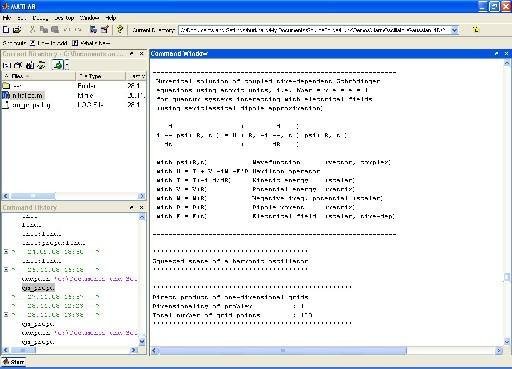Screen dimensions: 512x369
Task: Create new folder in Current Directory panel
Action: pyautogui.click(x=18, y=65)
